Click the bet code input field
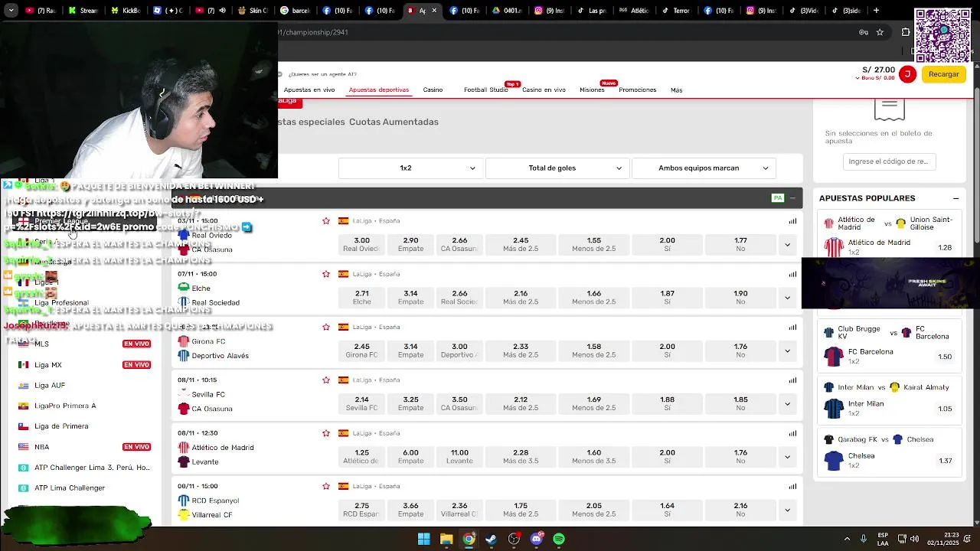This screenshot has width=980, height=551. click(888, 161)
